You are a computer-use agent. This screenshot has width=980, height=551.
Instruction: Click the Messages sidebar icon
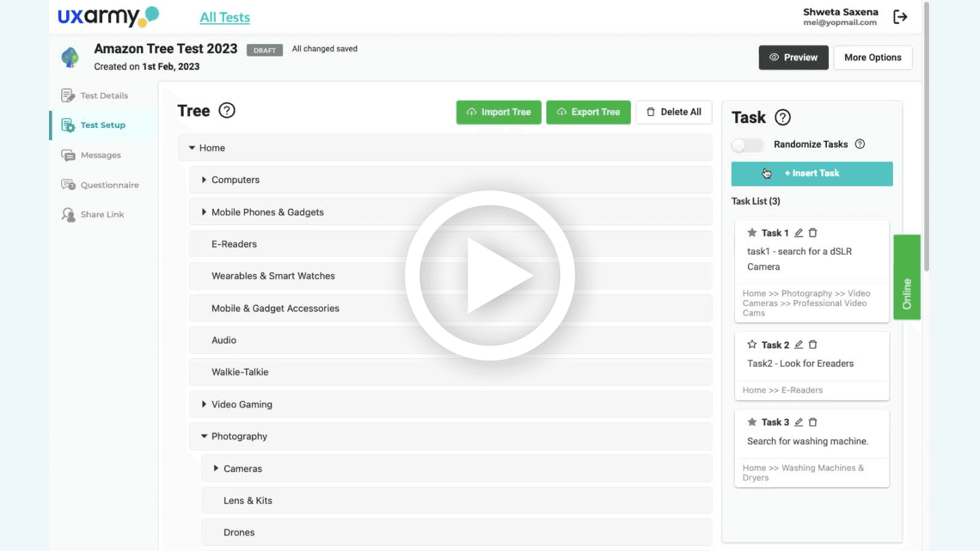point(68,155)
